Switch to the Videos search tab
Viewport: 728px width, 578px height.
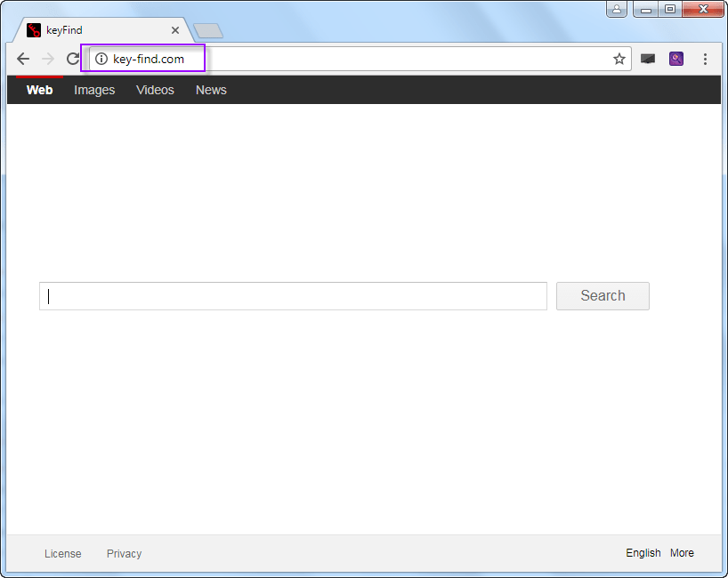(155, 90)
